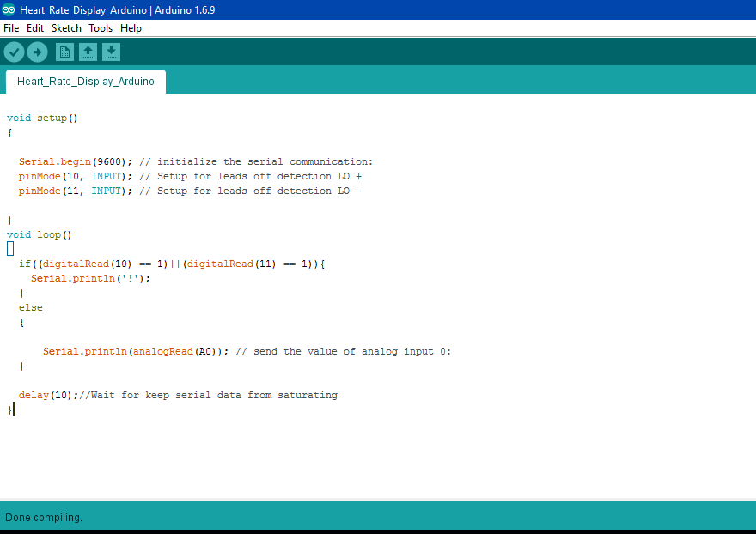Click the 'Serial.println(analogRead(A0));' line
756x534 pixels.
point(136,351)
